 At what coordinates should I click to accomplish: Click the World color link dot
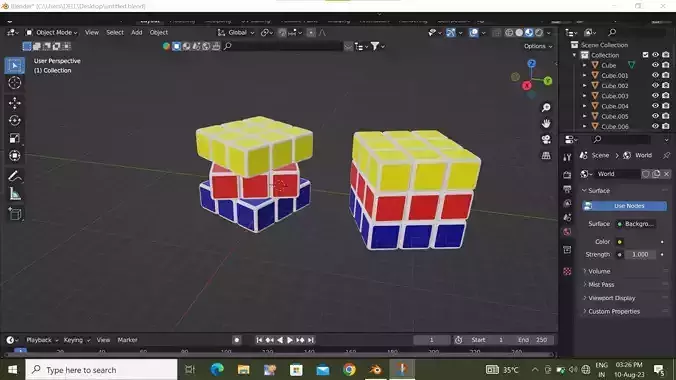(620, 242)
